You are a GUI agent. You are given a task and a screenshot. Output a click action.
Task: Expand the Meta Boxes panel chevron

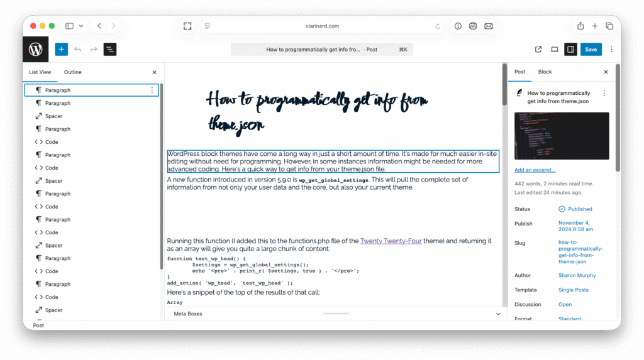(498, 314)
